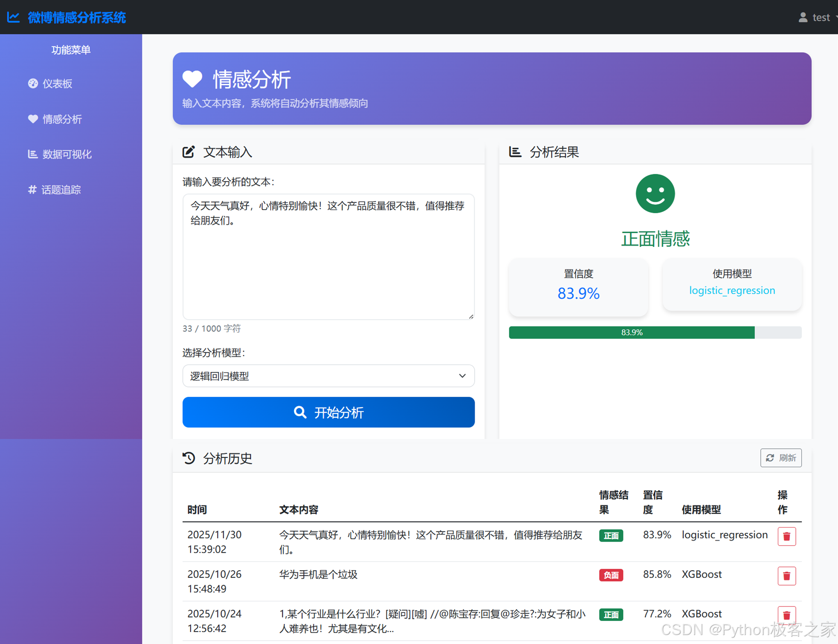The height and width of the screenshot is (644, 838).
Task: Click inside the analysis text input area
Action: [x=328, y=264]
